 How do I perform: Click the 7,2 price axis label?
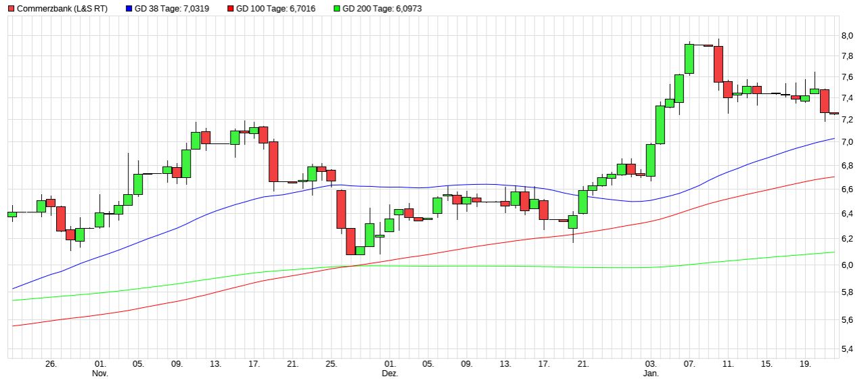coord(847,120)
